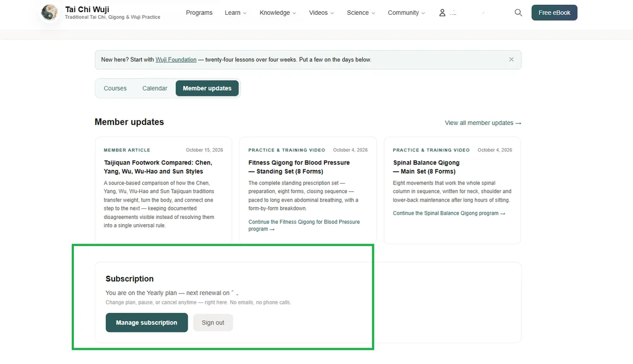
Task: Follow the Wuji Foundation link
Action: point(176,60)
